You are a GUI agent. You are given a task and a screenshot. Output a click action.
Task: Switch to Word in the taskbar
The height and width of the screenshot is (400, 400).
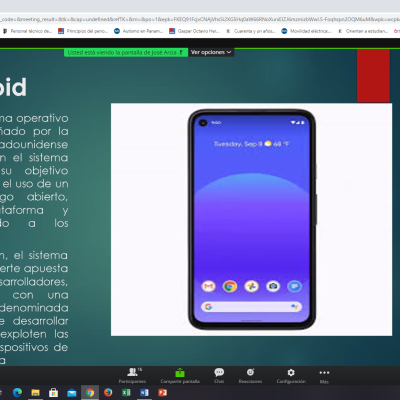coord(144,393)
